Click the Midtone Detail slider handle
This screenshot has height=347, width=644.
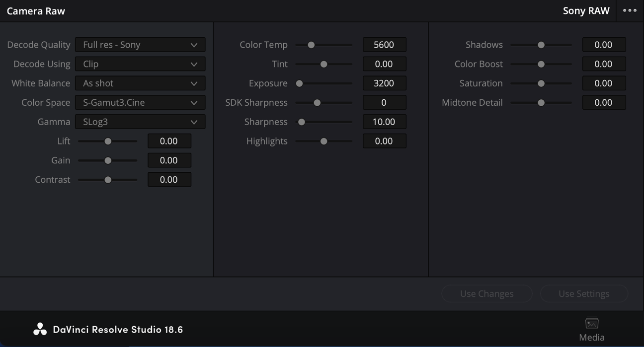541,103
